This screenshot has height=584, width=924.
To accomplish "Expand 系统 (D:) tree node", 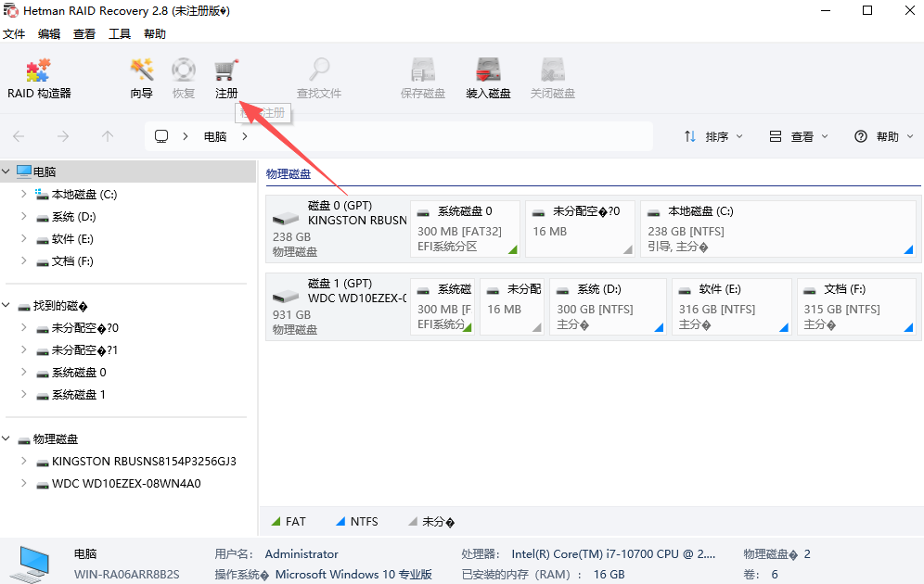I will coord(23,216).
